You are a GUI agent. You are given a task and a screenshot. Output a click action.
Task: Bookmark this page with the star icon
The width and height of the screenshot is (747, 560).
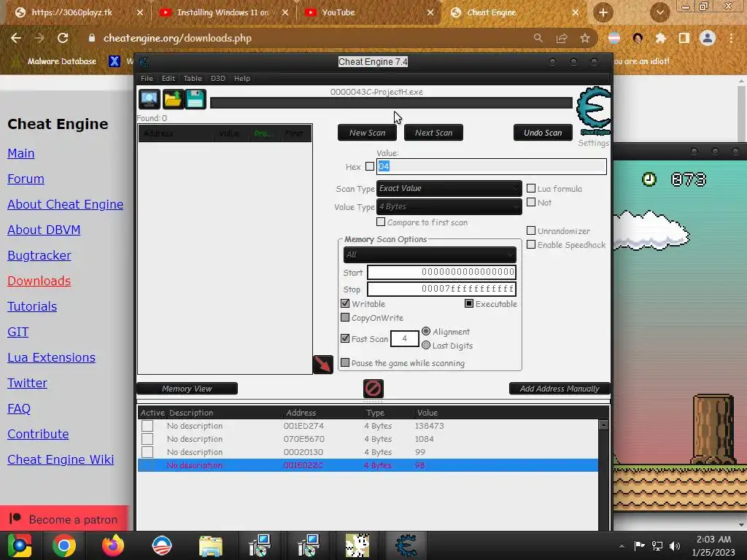585,38
